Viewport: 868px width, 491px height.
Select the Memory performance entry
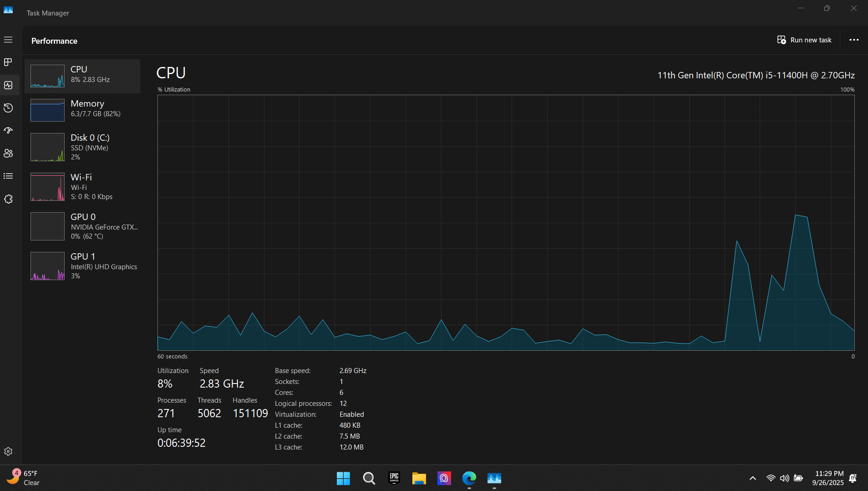point(82,110)
